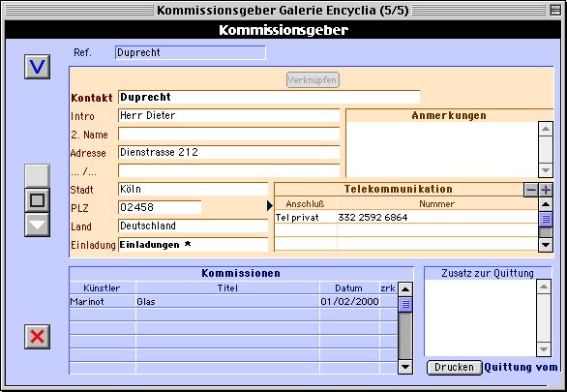The image size is (567, 392).
Task: Click the Drucken button
Action: [x=454, y=368]
